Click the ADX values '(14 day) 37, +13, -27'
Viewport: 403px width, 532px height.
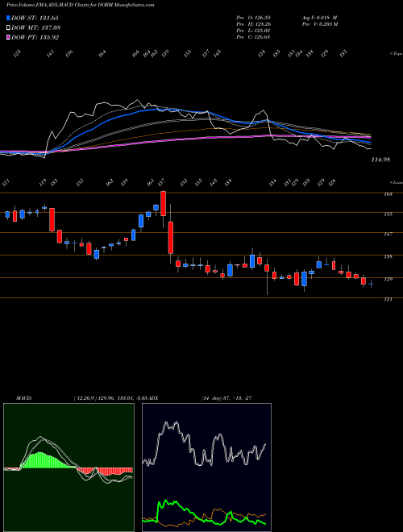coord(226,398)
